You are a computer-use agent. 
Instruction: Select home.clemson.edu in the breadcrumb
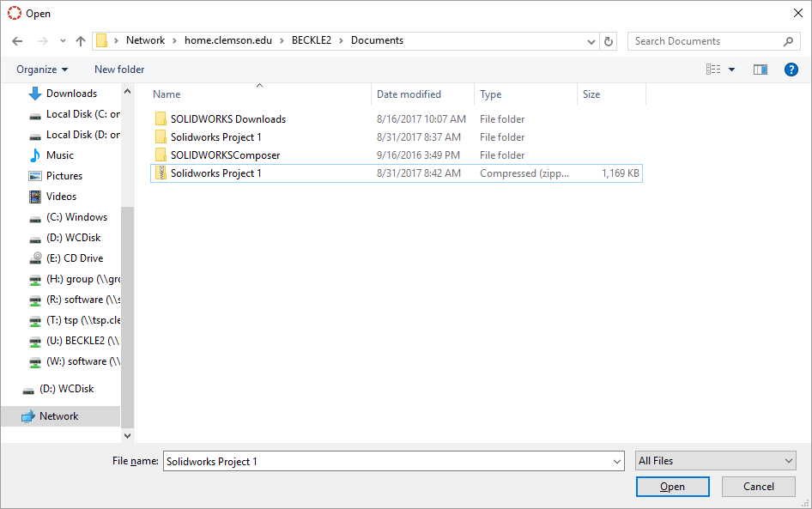(x=227, y=40)
